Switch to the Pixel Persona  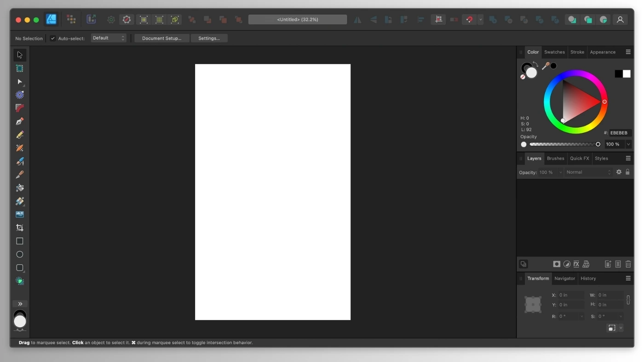tap(71, 19)
